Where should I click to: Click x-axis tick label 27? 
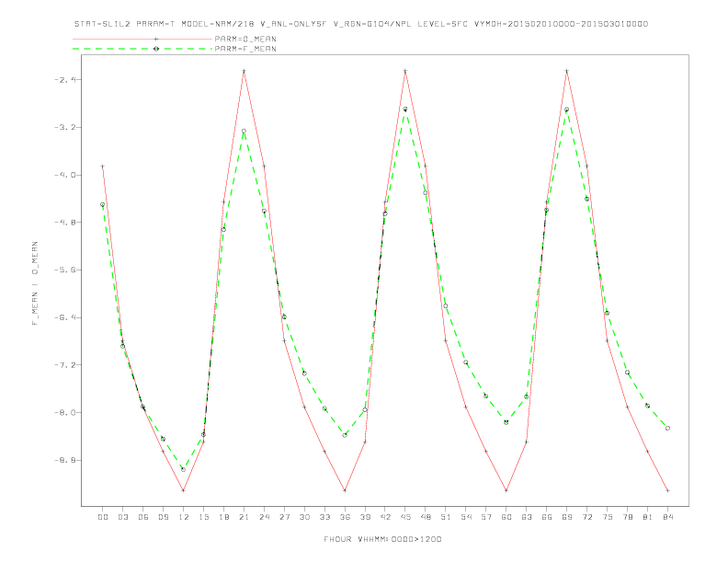pos(284,517)
